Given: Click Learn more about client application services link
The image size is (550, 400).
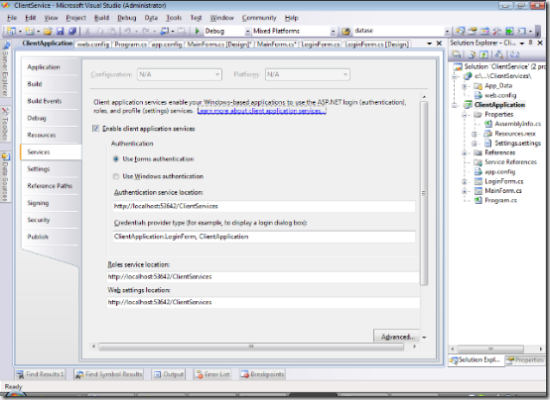Looking at the screenshot, I should point(261,111).
